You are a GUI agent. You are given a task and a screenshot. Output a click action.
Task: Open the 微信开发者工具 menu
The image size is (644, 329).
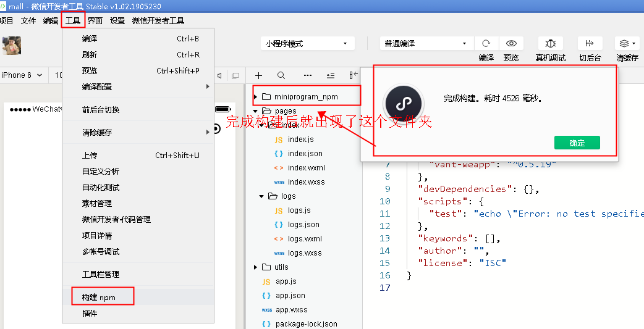(158, 20)
